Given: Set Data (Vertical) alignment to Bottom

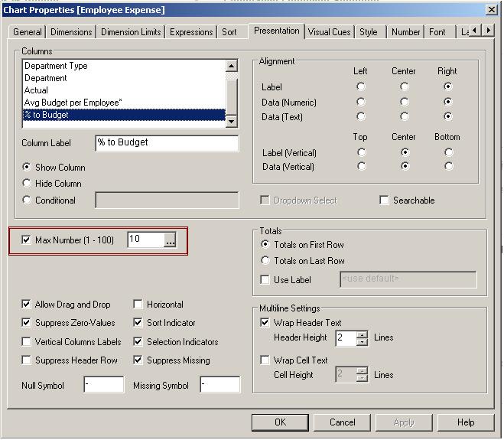Looking at the screenshot, I should coord(449,166).
